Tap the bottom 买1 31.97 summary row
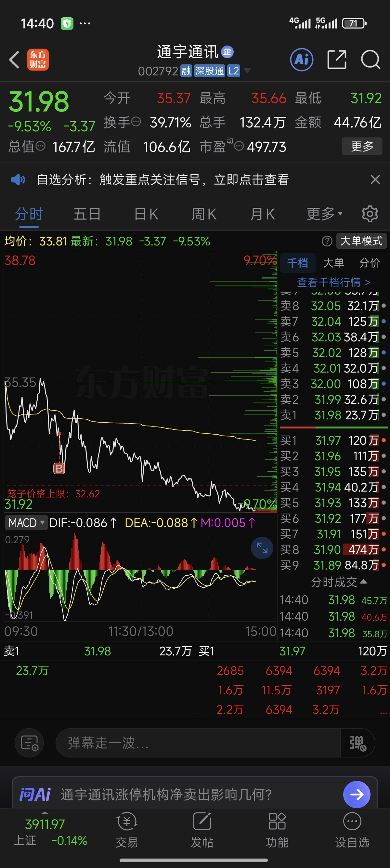 (292, 651)
